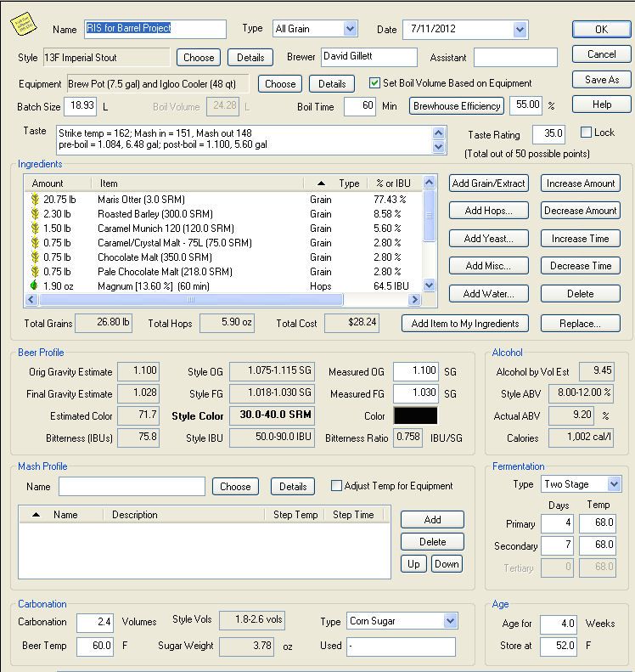The image size is (635, 672).
Task: Open Help
Action: tap(601, 104)
